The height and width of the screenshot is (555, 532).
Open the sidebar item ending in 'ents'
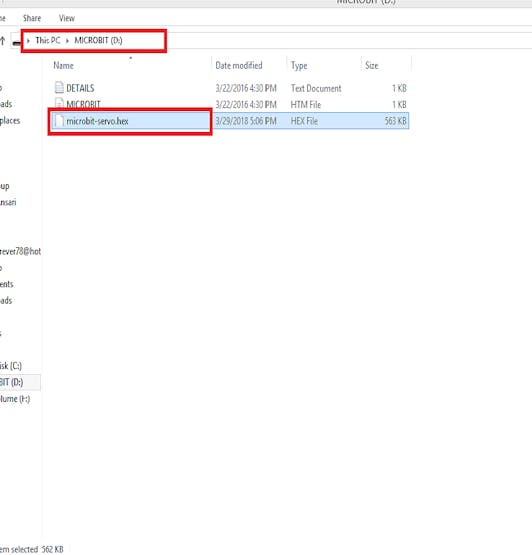(x=6, y=284)
